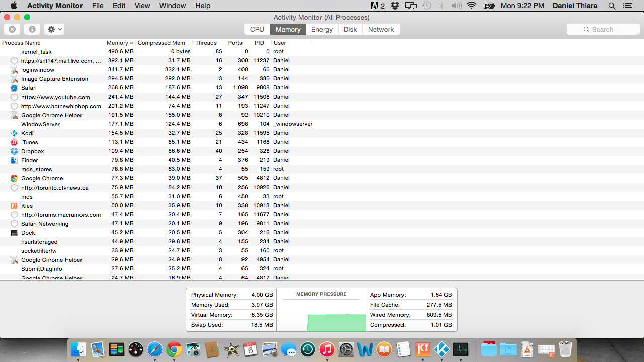Select the SubmitDiagInfo process row
Screen dimensions: 644x362
click(322, 269)
